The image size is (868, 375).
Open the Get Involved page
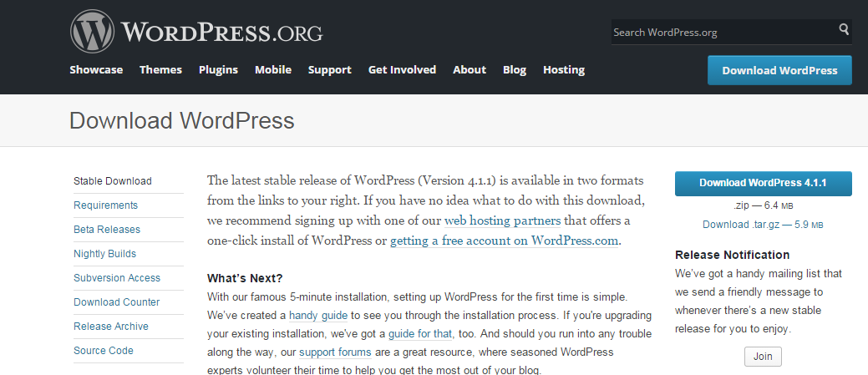402,70
